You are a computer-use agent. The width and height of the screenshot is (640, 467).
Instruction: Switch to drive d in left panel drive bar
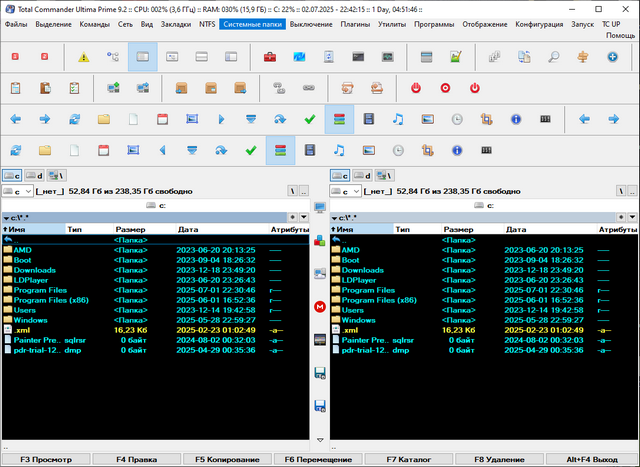[34, 176]
